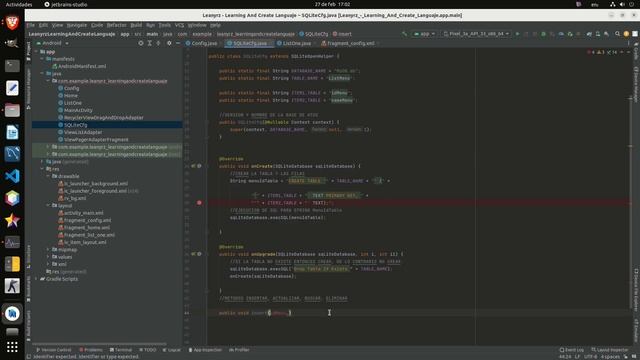Collapse the drawable folder arrow

pyautogui.click(x=48, y=176)
